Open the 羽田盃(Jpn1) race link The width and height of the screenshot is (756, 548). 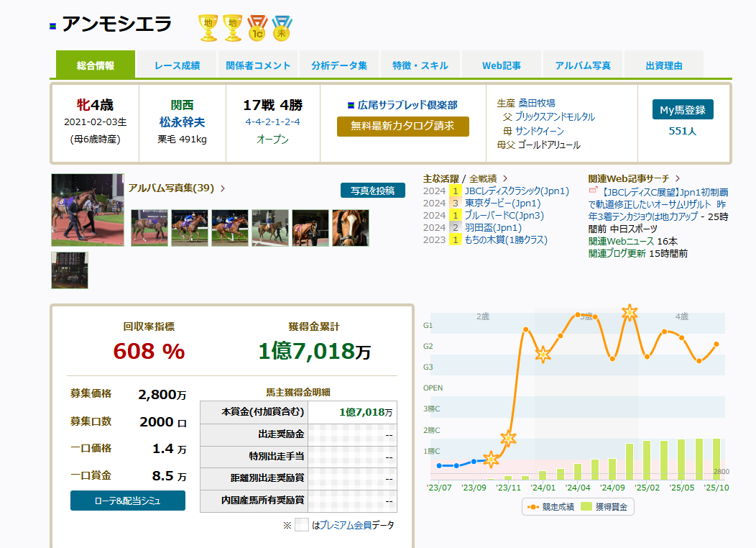tap(493, 228)
